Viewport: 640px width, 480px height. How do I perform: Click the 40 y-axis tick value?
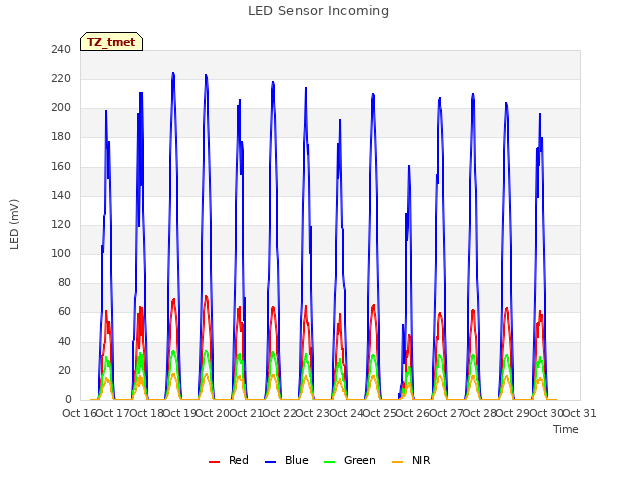click(64, 341)
